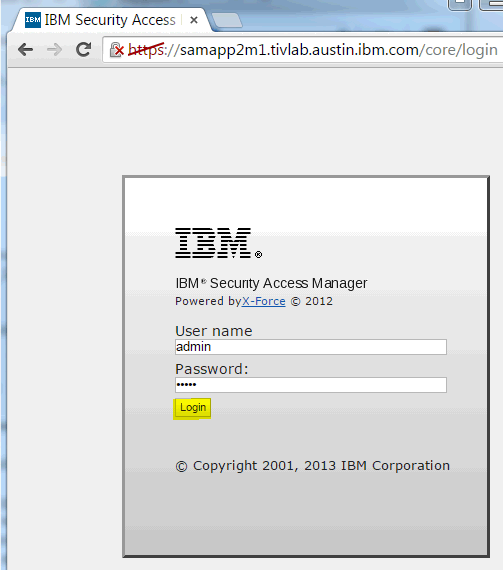
Task: Reload the page with the refresh icon
Action: (84, 49)
